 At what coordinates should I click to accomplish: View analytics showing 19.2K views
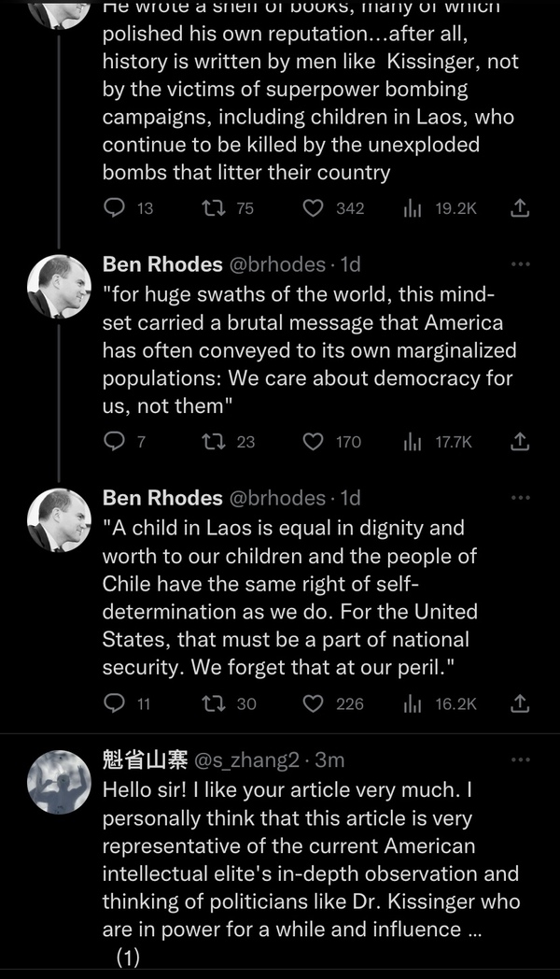[x=412, y=208]
